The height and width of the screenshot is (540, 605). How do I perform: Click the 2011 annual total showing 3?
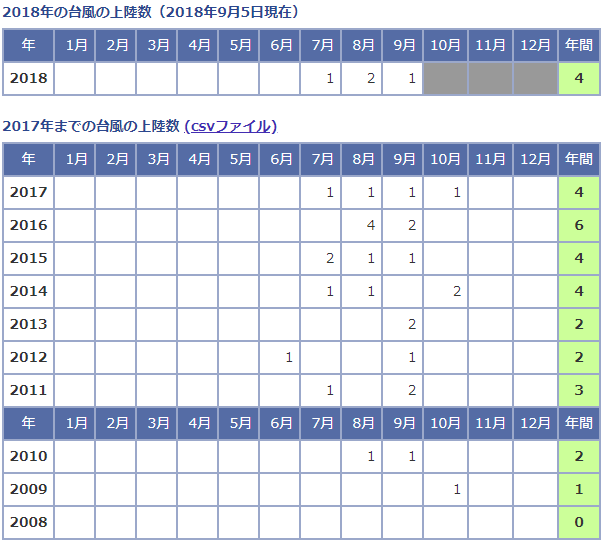[579, 390]
